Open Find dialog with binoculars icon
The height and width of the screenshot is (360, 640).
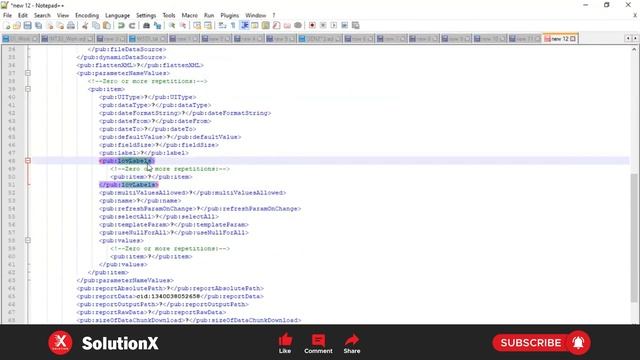pyautogui.click(x=146, y=26)
